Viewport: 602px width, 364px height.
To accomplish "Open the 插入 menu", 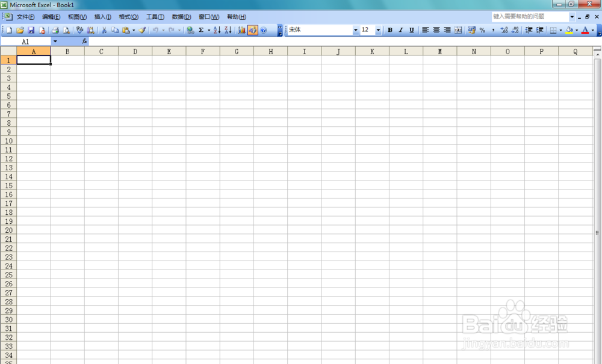I will [102, 17].
